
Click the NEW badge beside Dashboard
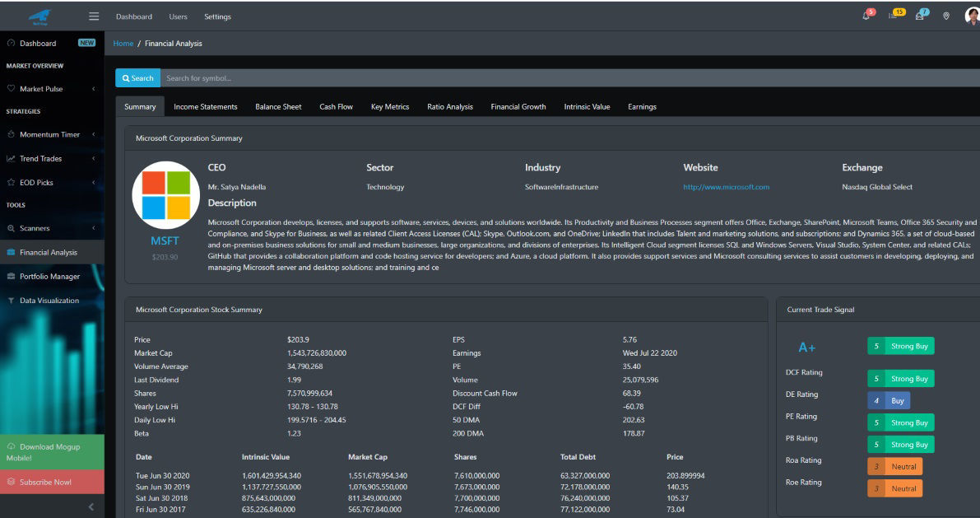click(87, 43)
